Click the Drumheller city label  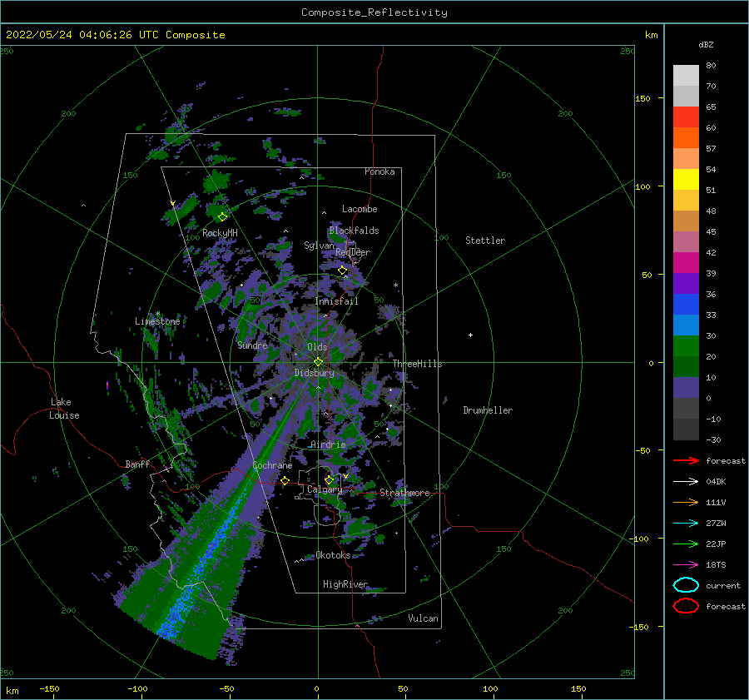488,410
